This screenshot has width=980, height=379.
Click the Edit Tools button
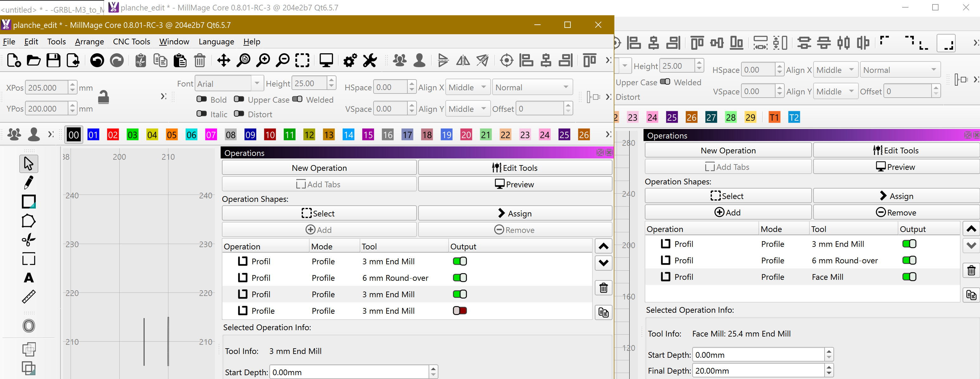515,168
